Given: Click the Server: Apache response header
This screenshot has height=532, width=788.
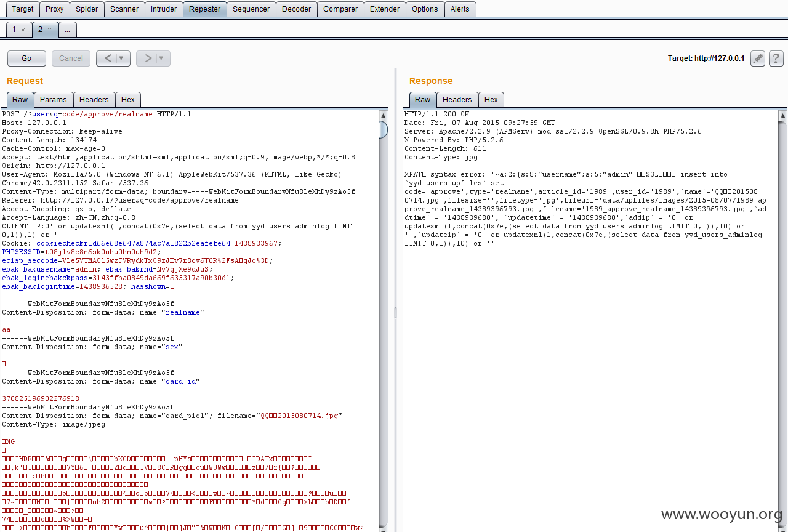Looking at the screenshot, I should pyautogui.click(x=553, y=132).
